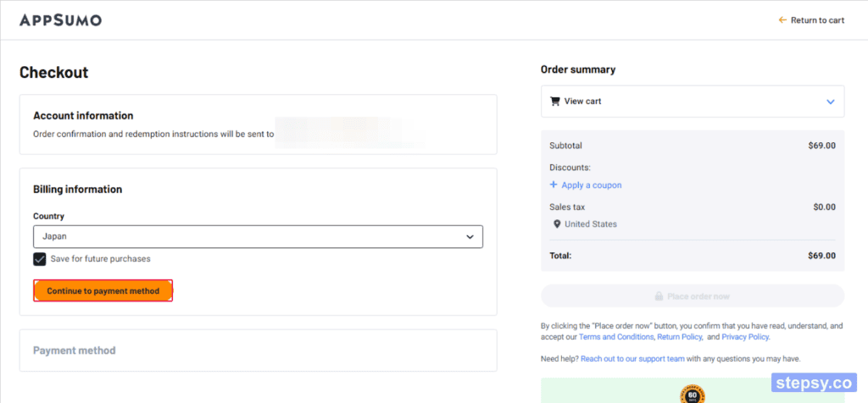The width and height of the screenshot is (868, 403).
Task: Click Continue to payment method button
Action: click(x=103, y=290)
